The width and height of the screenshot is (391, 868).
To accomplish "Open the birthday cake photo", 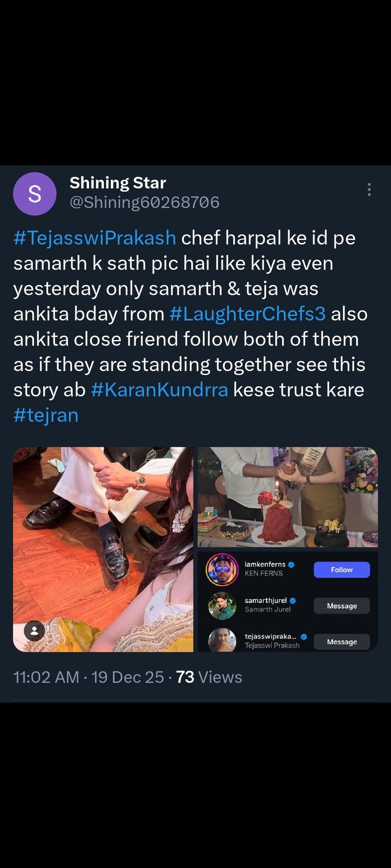I will click(288, 497).
